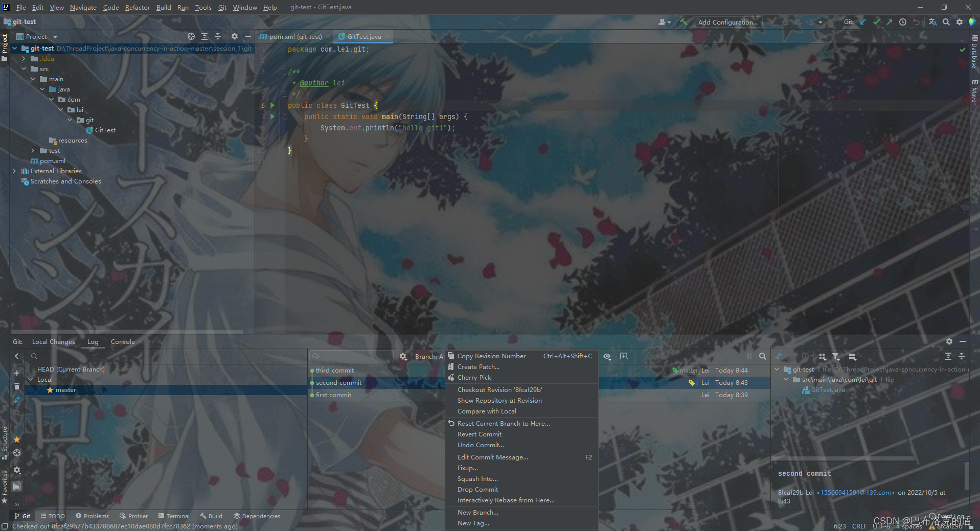The height and width of the screenshot is (531, 980).
Task: Select master branch in branch list
Action: 166,390
